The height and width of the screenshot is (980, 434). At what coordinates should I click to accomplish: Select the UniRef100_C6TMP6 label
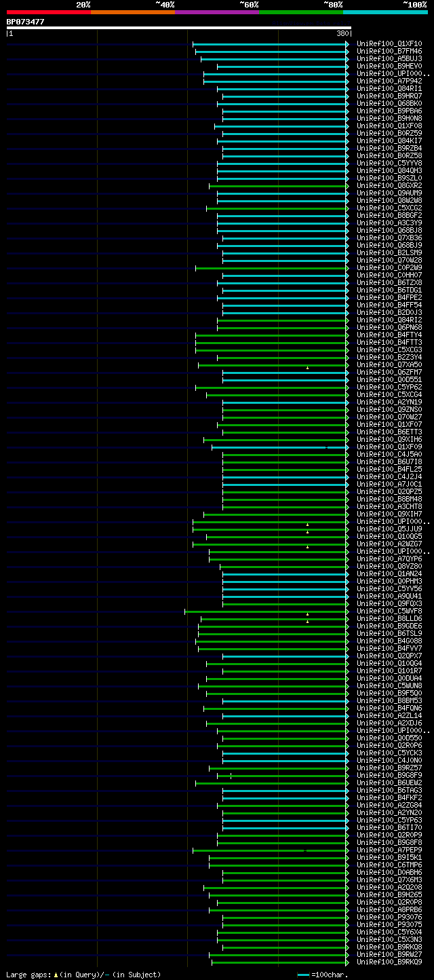click(389, 865)
